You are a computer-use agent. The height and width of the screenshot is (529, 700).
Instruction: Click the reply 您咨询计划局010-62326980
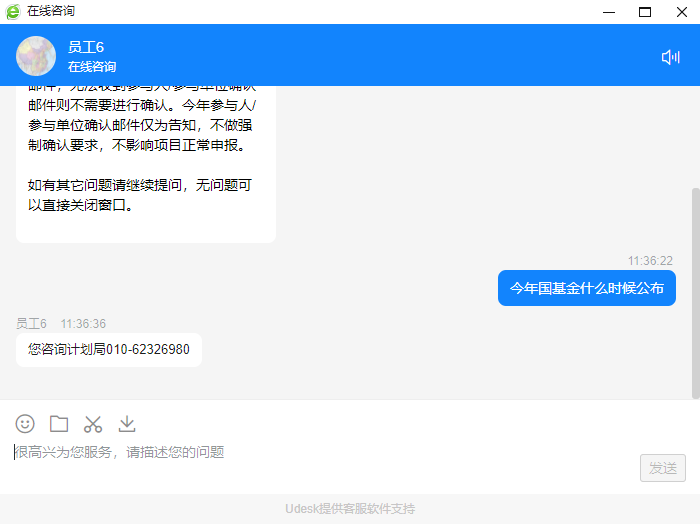coord(109,350)
